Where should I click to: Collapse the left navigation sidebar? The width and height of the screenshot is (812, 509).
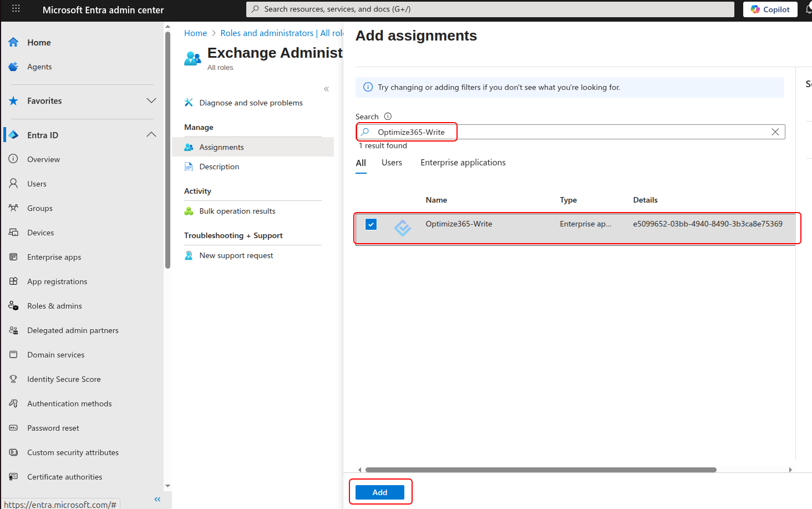click(x=158, y=499)
